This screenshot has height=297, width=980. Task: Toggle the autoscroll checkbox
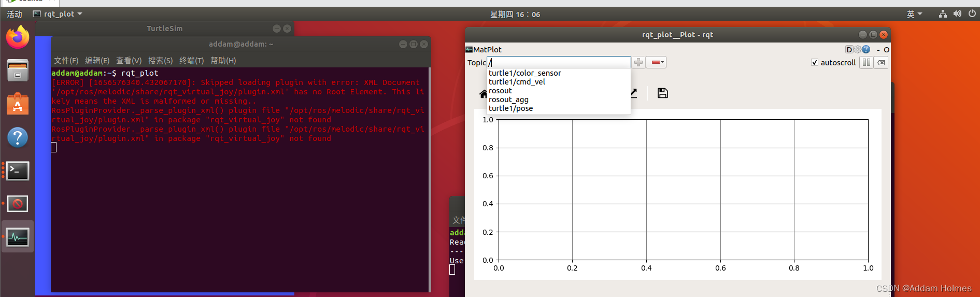click(x=814, y=63)
